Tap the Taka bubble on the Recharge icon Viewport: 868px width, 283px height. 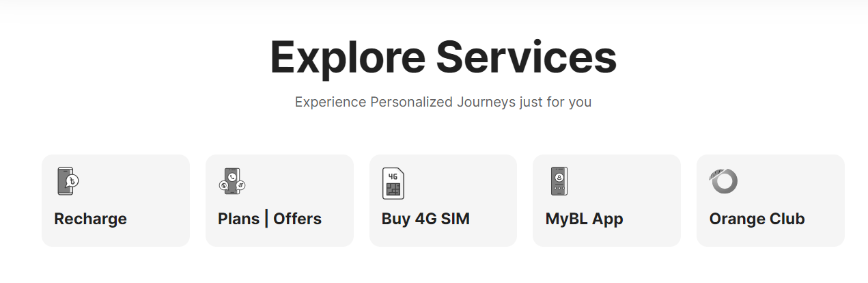tap(73, 181)
